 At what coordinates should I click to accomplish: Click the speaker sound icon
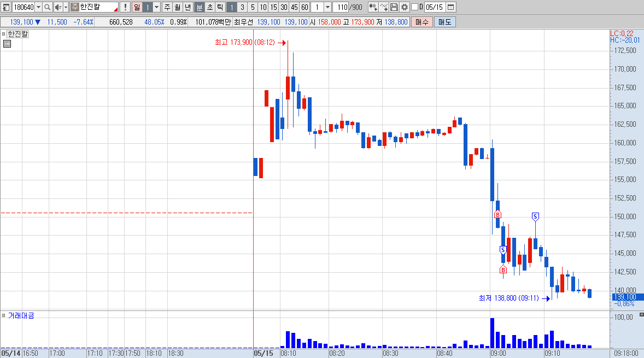coord(58,7)
